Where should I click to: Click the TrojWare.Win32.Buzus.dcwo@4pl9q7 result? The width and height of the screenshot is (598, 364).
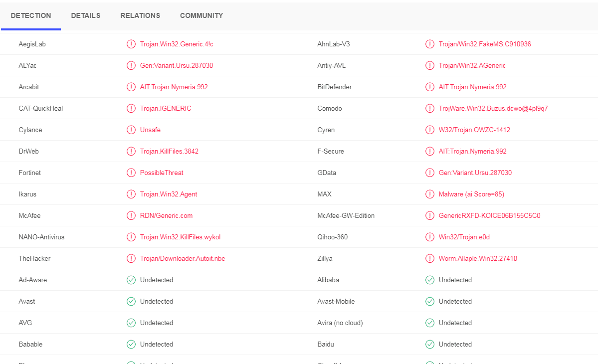pyautogui.click(x=493, y=108)
